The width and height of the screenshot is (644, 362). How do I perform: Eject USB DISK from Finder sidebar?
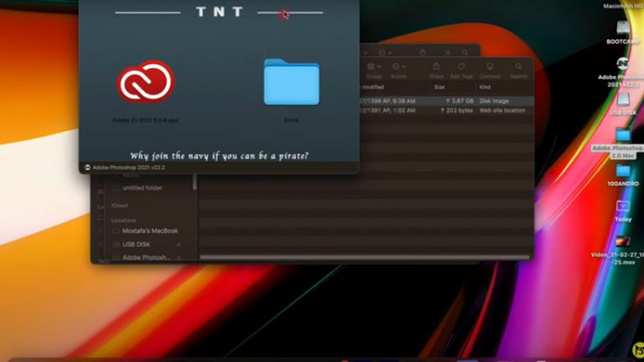[x=178, y=244]
